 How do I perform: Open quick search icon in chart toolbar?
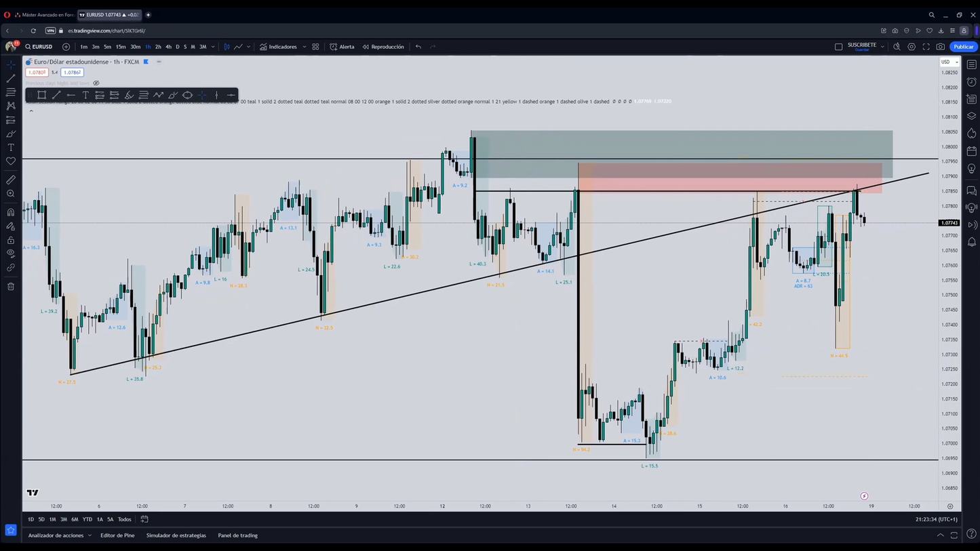(x=897, y=47)
